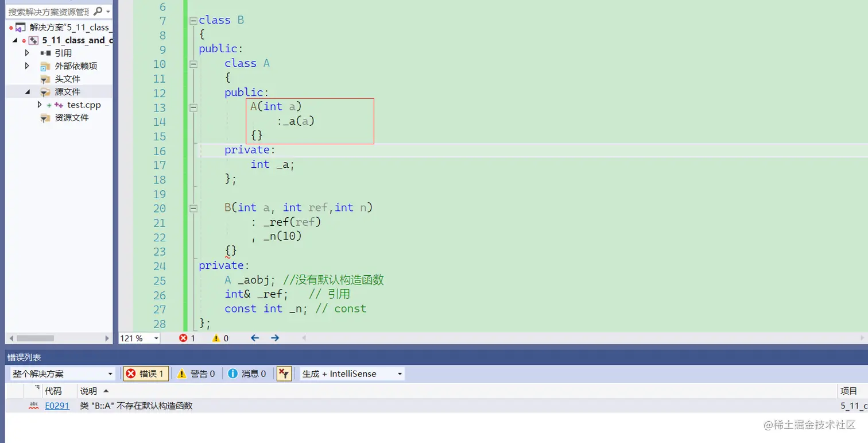This screenshot has width=868, height=443.
Task: Select the 5_11_class_and_c project
Action: pos(77,40)
